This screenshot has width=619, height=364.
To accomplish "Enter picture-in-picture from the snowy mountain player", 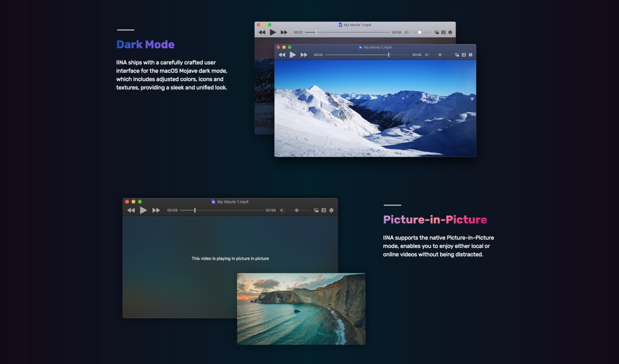I will (x=457, y=55).
